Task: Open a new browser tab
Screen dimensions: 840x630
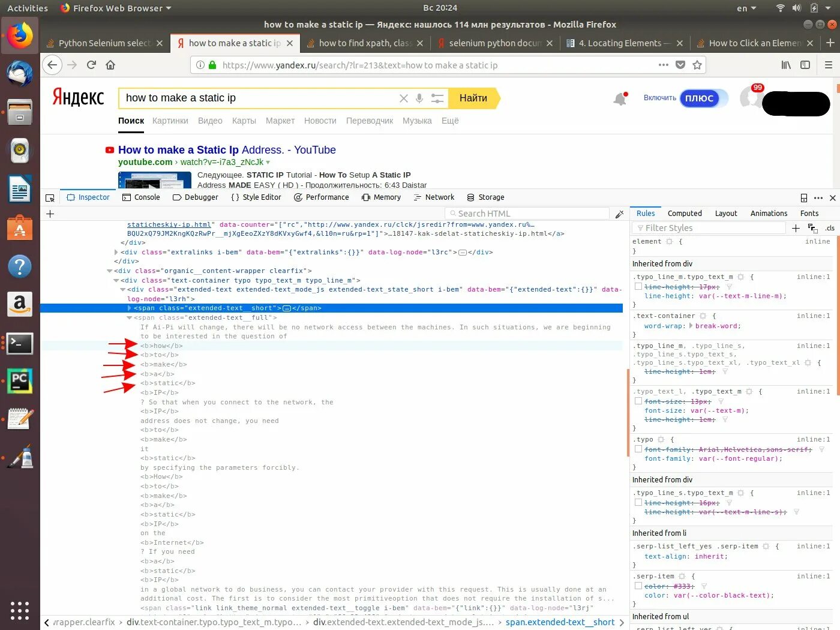Action: coord(830,43)
